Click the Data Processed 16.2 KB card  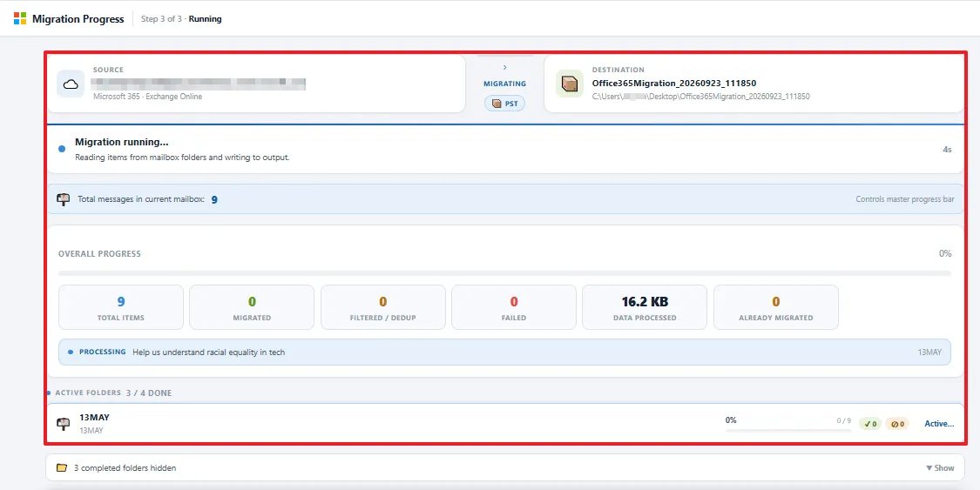click(x=645, y=307)
